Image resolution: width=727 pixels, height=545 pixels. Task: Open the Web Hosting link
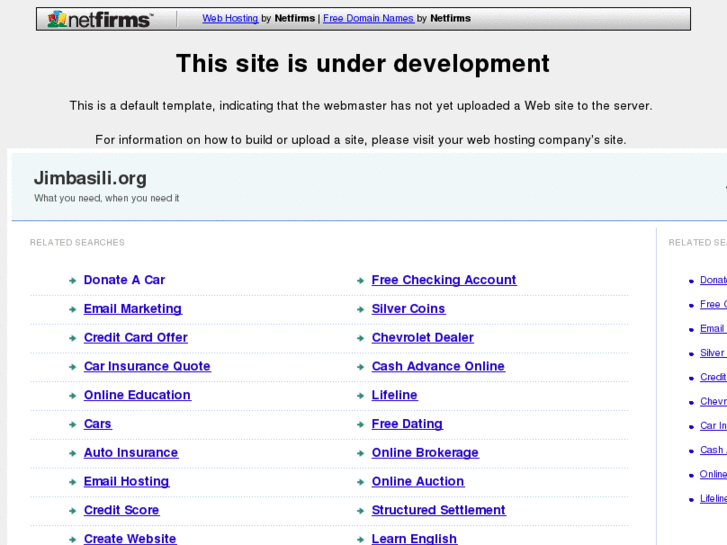click(230, 18)
